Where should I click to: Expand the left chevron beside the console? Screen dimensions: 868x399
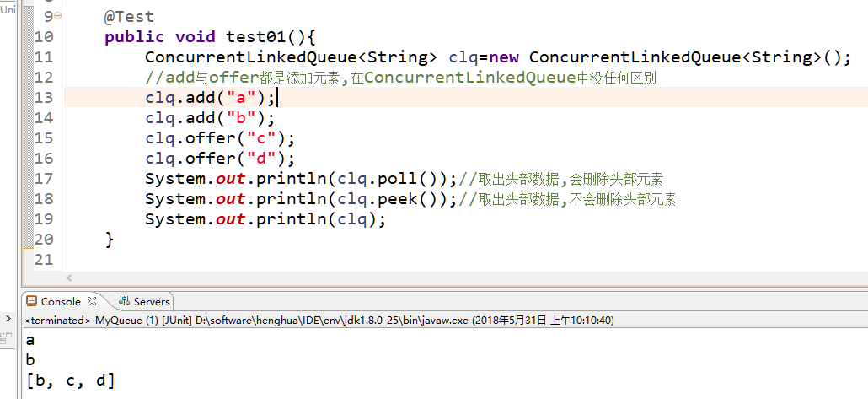pos(8,320)
